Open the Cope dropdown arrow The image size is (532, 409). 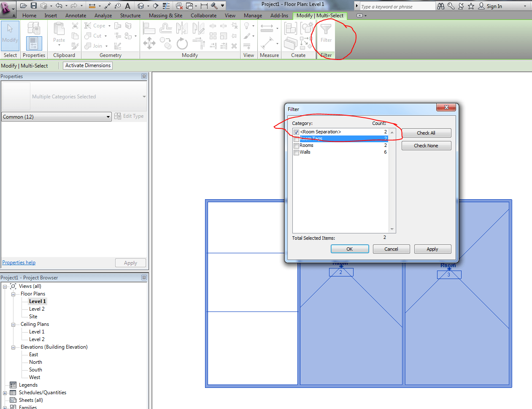[109, 26]
